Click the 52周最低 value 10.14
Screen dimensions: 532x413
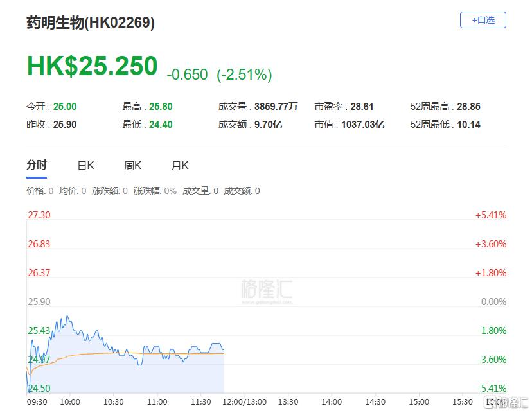(x=468, y=125)
